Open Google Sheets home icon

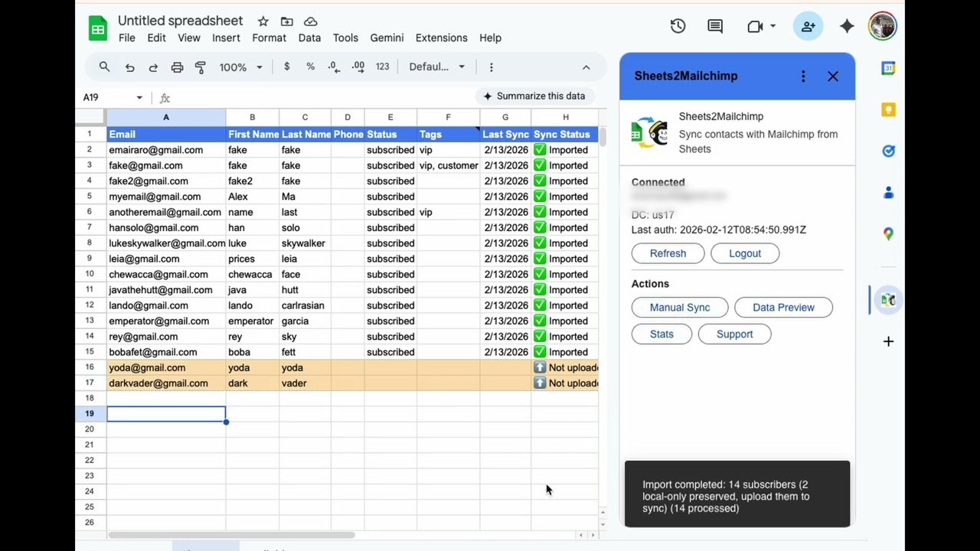(x=98, y=29)
